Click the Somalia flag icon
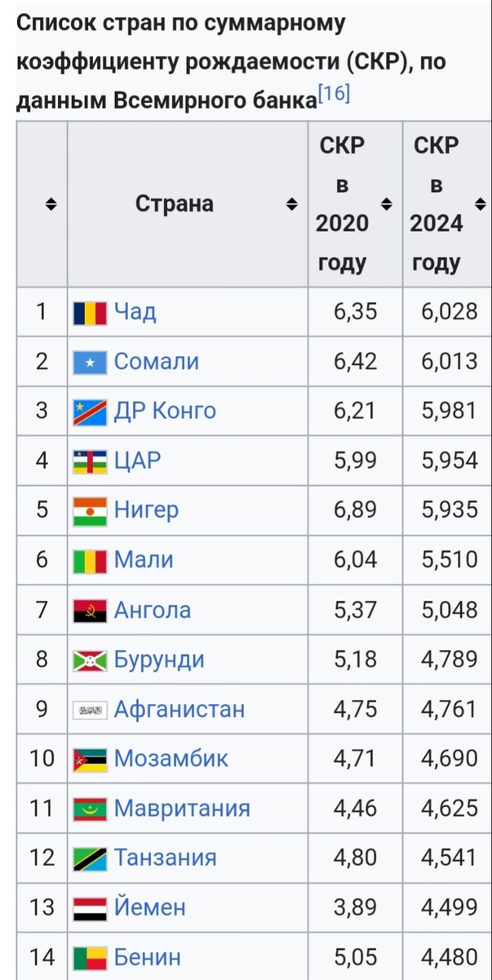 pyautogui.click(x=90, y=362)
